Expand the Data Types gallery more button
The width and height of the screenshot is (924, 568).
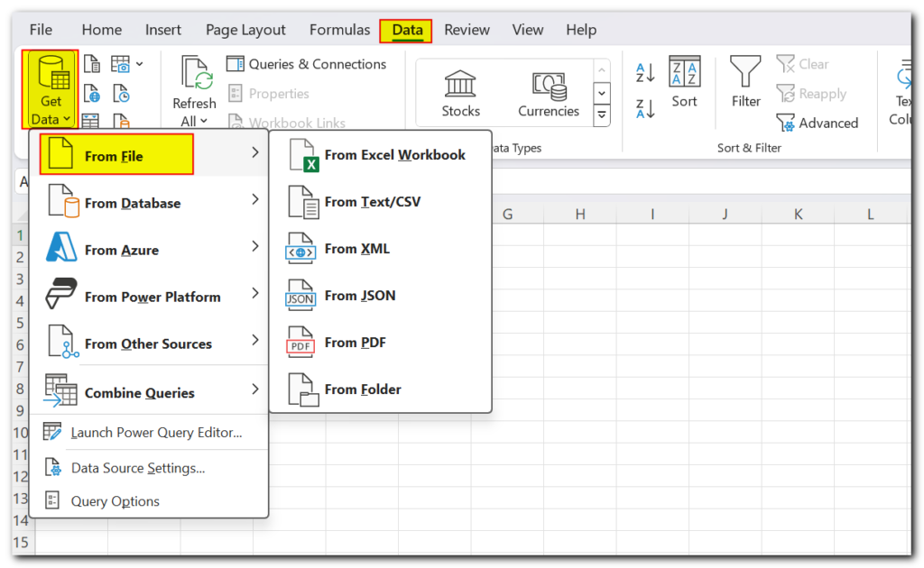[602, 115]
